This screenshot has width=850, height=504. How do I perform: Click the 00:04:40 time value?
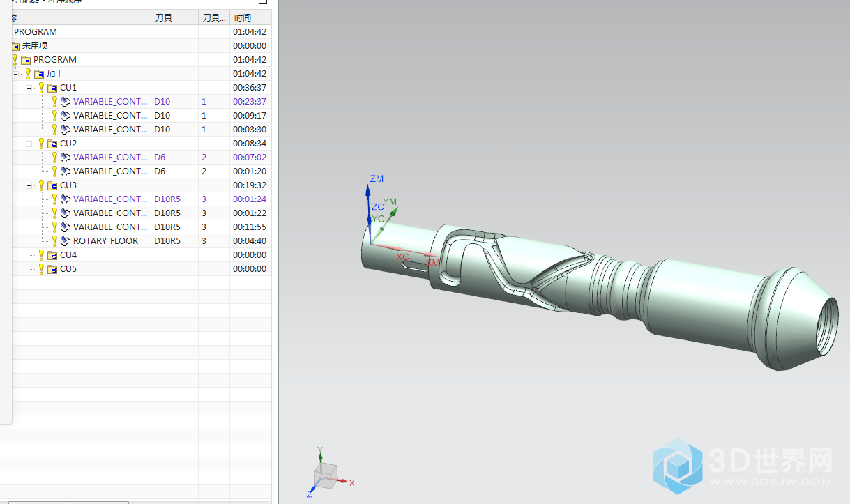coord(250,241)
